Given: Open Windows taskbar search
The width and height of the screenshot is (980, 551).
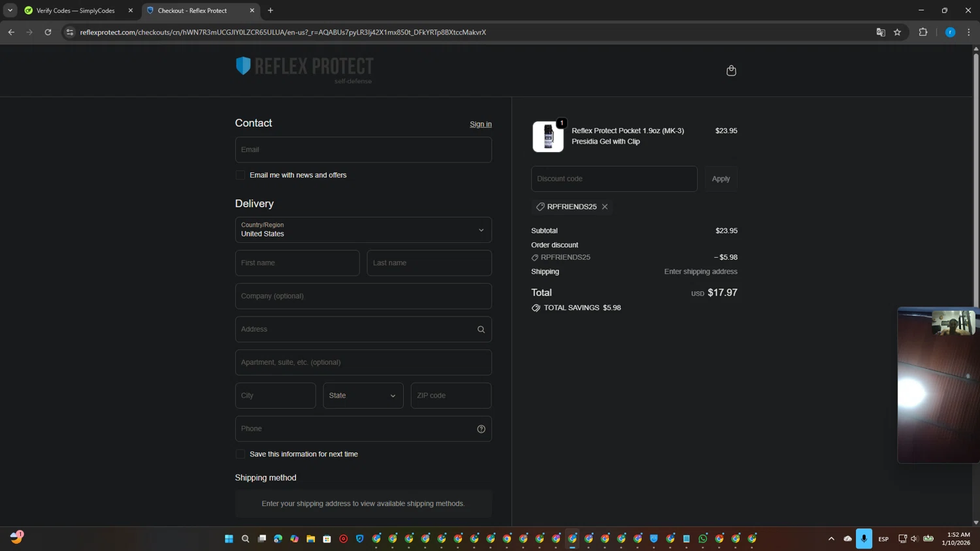Looking at the screenshot, I should coord(245,539).
